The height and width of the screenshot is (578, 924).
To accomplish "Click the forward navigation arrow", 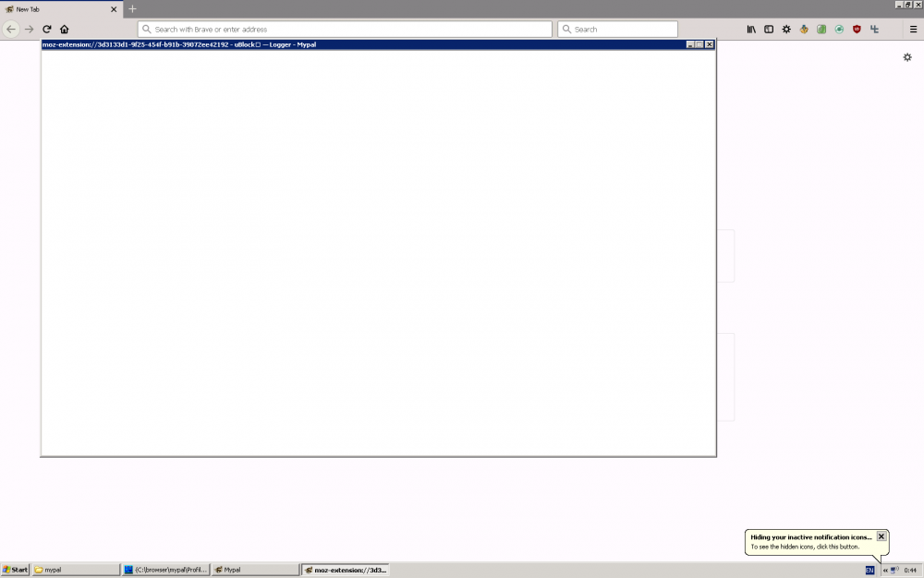I will click(x=29, y=29).
